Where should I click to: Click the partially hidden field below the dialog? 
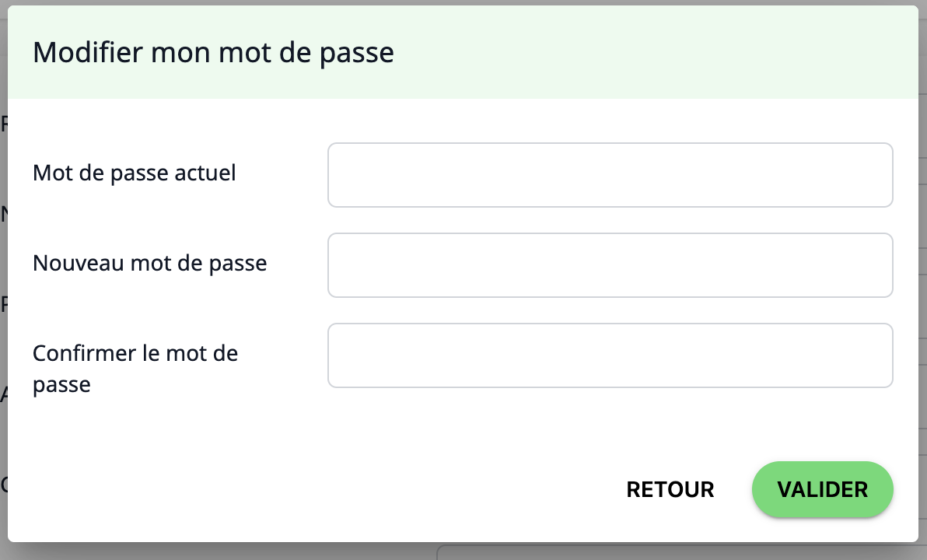[677, 552]
